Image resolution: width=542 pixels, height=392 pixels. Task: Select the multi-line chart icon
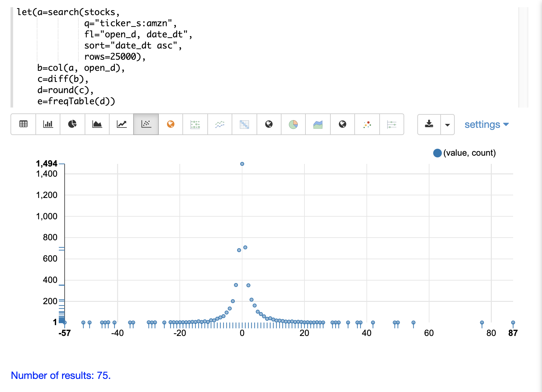click(x=220, y=124)
